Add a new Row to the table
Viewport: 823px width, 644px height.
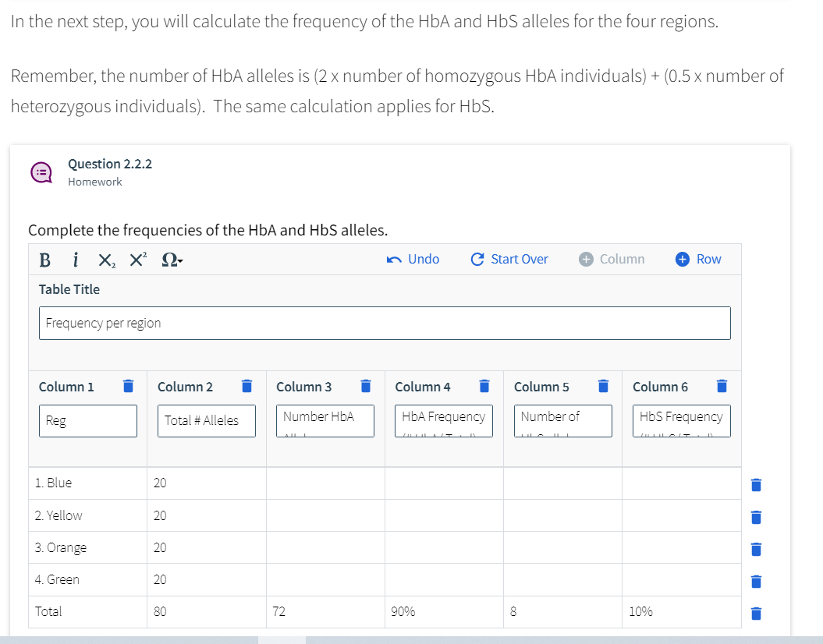pyautogui.click(x=698, y=259)
